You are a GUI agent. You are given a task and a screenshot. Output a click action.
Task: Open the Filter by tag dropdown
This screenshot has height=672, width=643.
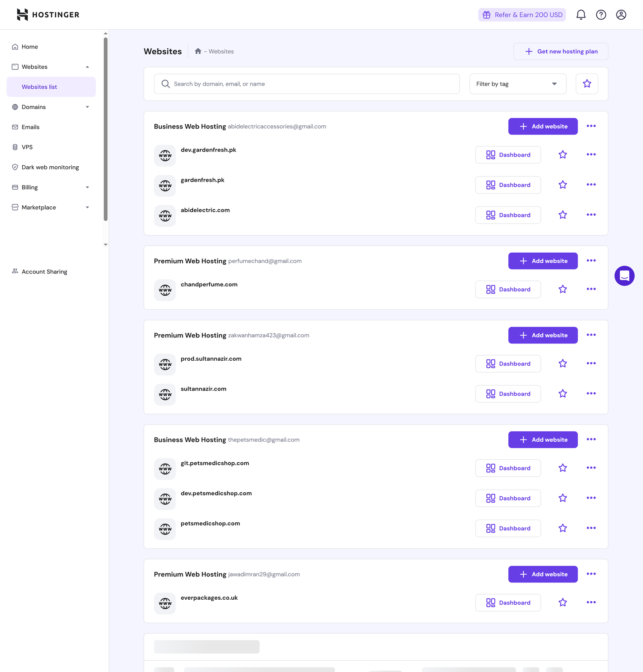tap(518, 84)
